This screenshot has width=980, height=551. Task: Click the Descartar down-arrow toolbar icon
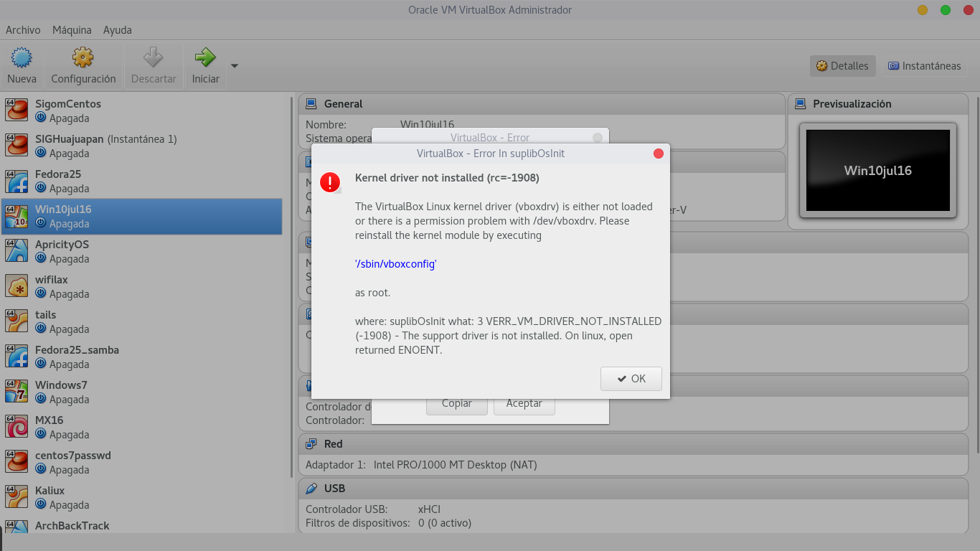point(154,57)
